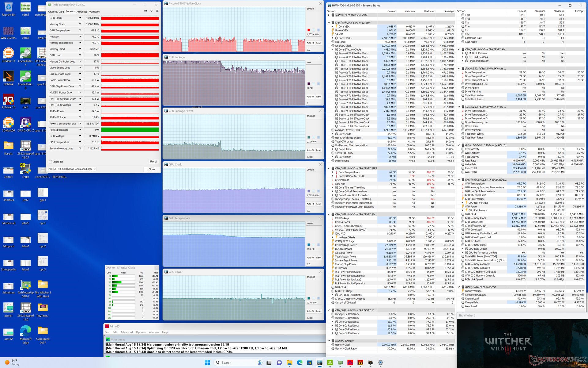Switch to Graphics Card tab

pyautogui.click(x=56, y=12)
